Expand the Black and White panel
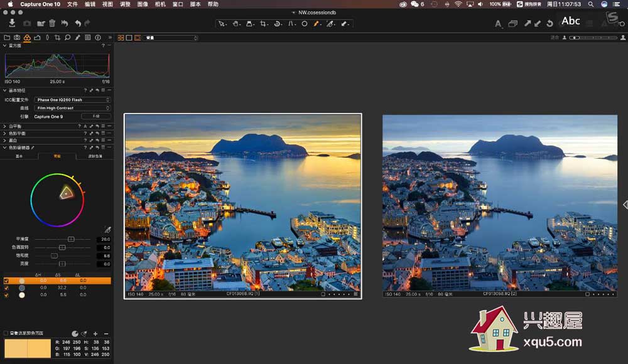The height and width of the screenshot is (364, 628). [5, 141]
